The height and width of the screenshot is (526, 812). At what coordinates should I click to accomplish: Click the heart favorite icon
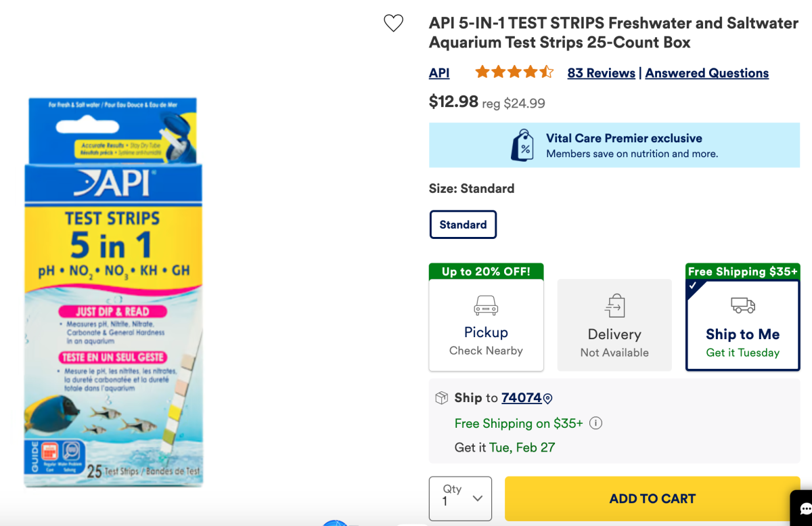393,23
